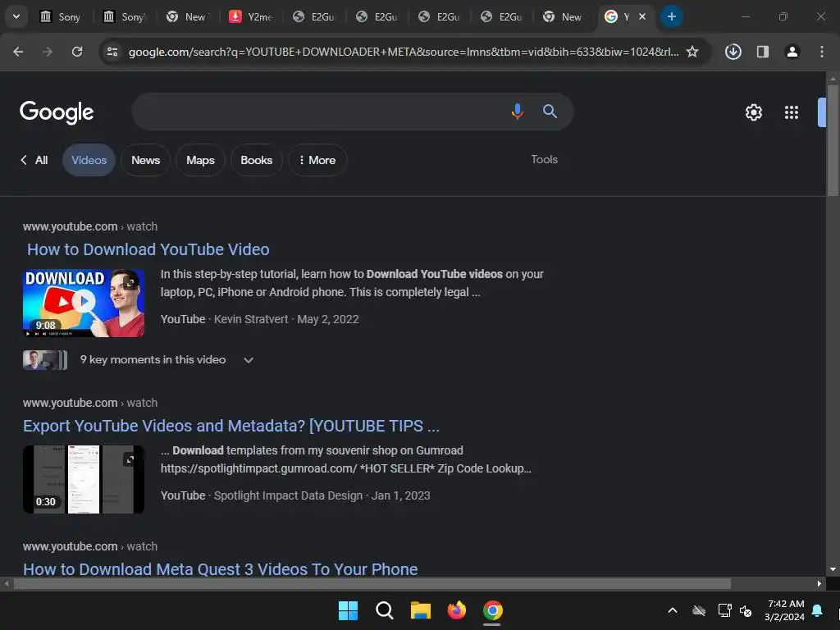Select the News filter
The image size is (840, 630).
(x=146, y=160)
